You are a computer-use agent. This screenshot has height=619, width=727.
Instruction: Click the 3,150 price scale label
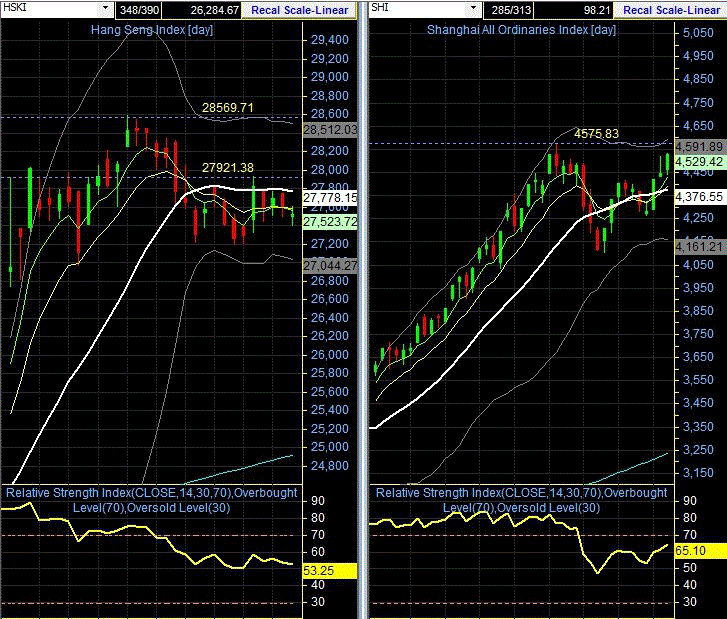click(x=698, y=473)
